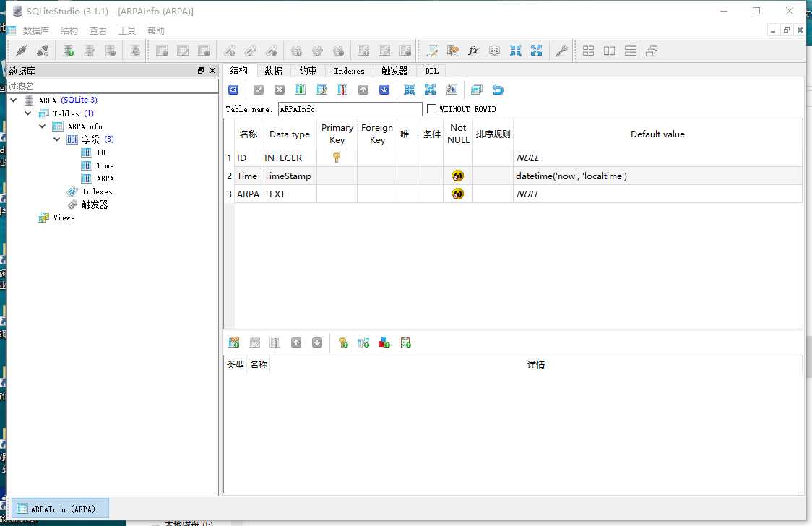Click the ARPAInfo (ARPA) window taskbar button

60,509
